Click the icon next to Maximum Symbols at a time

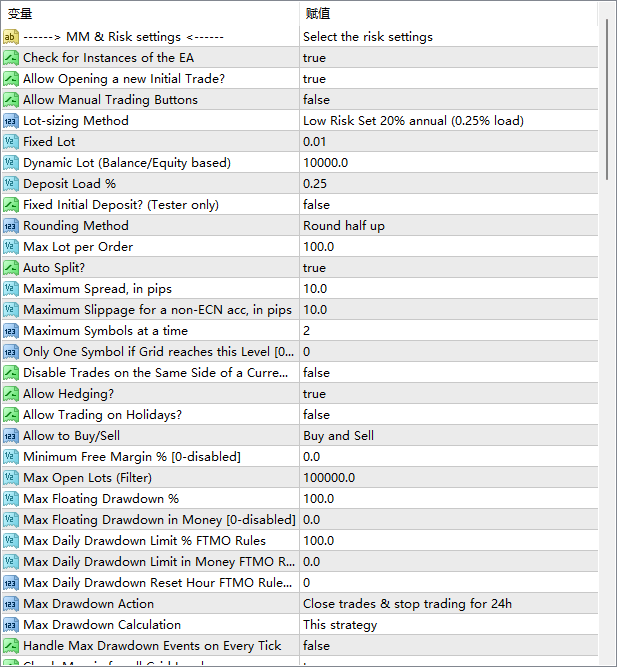11,331
